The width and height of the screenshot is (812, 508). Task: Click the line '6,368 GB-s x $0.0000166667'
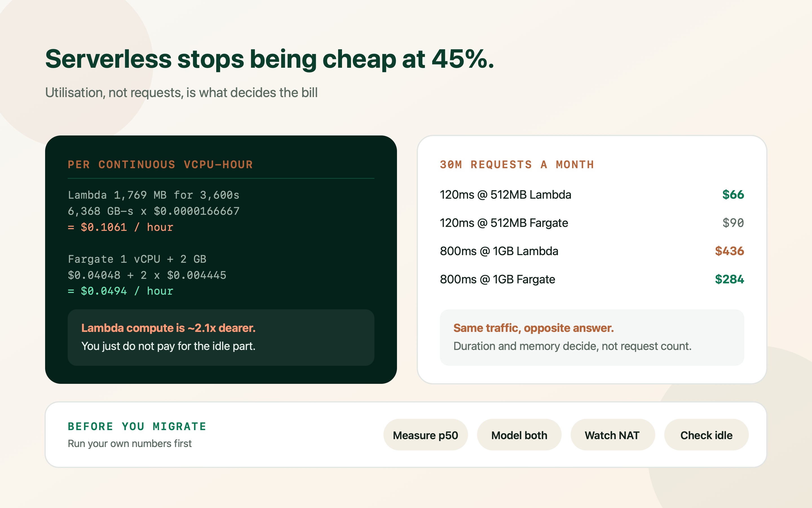tap(154, 211)
